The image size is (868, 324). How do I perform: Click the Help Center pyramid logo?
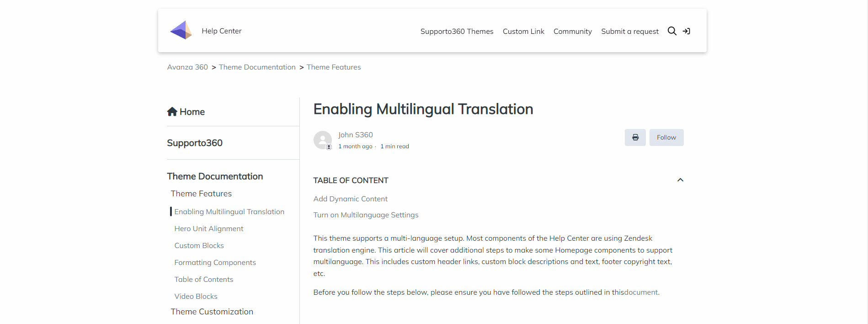(x=181, y=30)
